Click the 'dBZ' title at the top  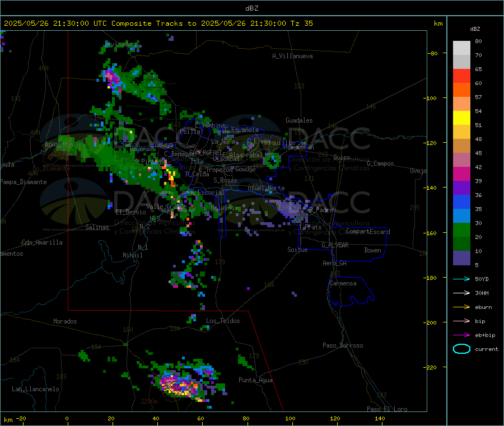251,8
